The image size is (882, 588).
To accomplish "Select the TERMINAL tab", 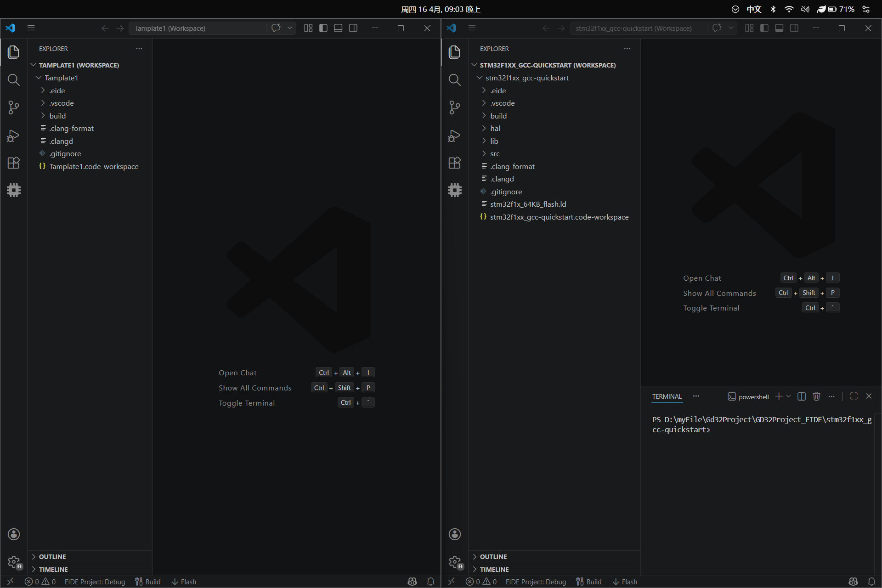I will pyautogui.click(x=667, y=396).
